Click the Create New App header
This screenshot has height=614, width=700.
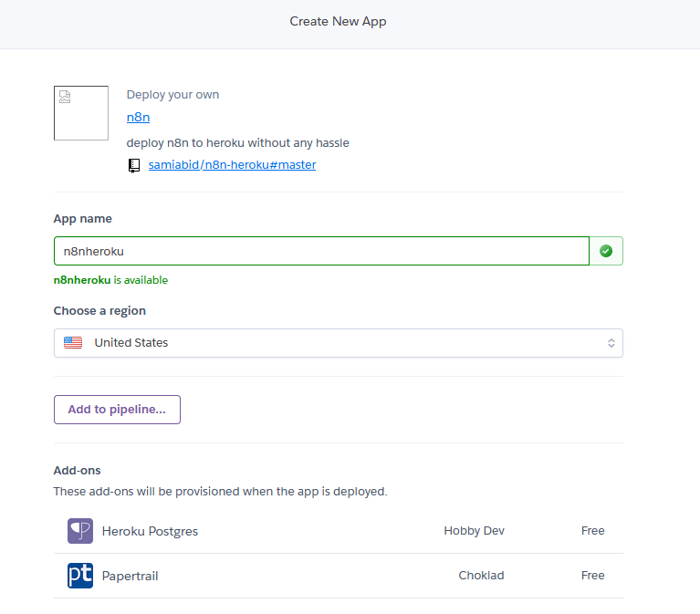(338, 21)
